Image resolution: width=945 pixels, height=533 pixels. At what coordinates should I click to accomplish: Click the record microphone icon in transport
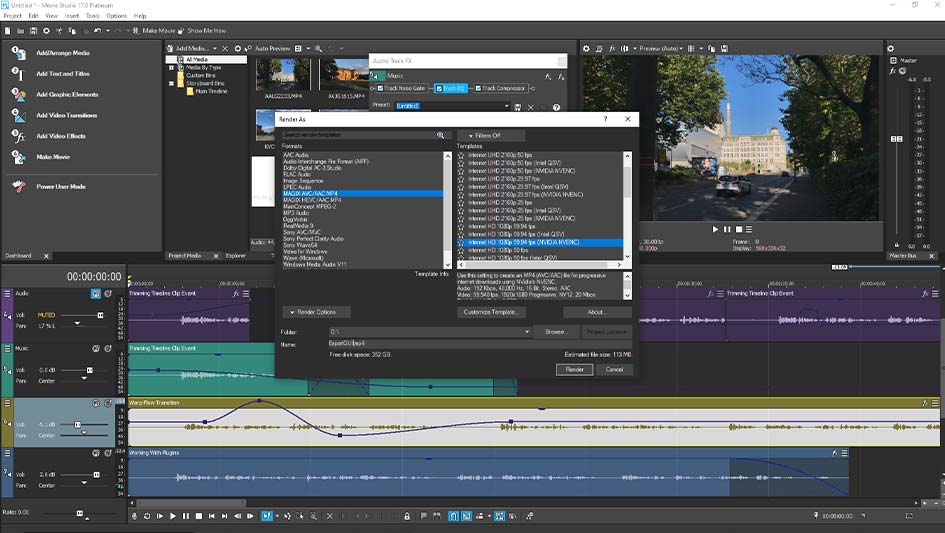coord(134,516)
